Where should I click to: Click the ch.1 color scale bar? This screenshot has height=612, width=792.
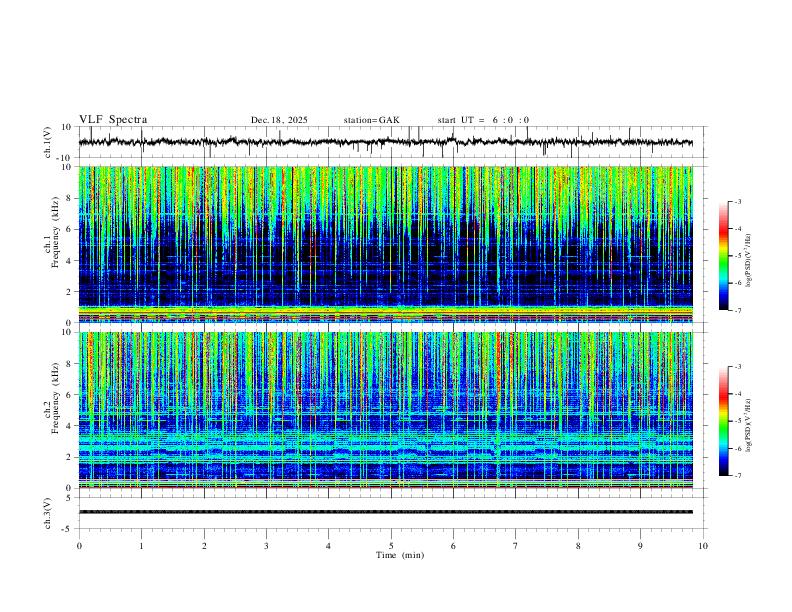tap(723, 256)
